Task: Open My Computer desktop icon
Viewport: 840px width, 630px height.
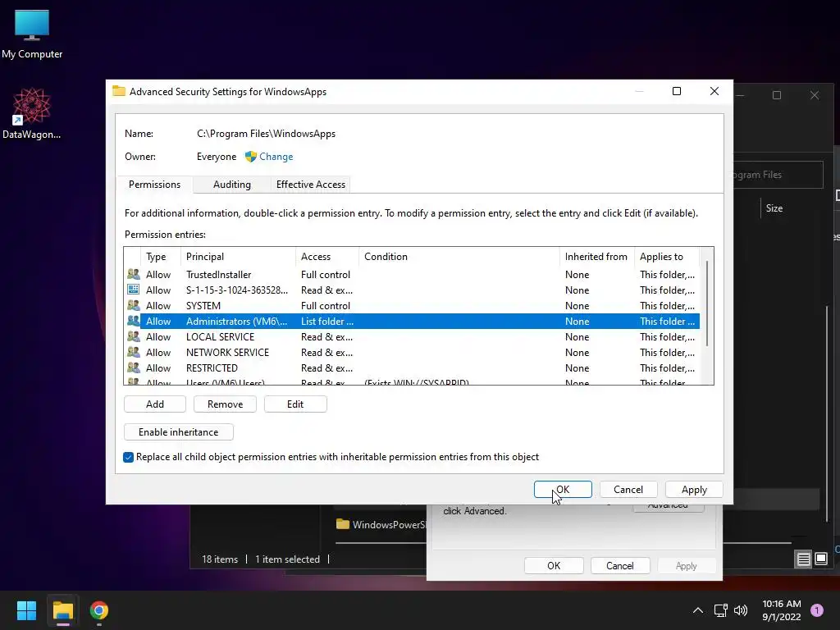Action: click(x=32, y=34)
